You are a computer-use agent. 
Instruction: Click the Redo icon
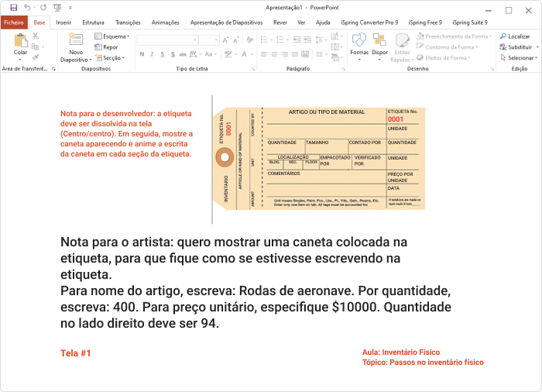(x=43, y=8)
